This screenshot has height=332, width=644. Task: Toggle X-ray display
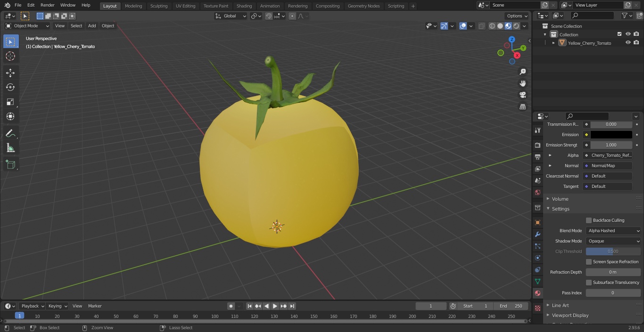pyautogui.click(x=481, y=26)
